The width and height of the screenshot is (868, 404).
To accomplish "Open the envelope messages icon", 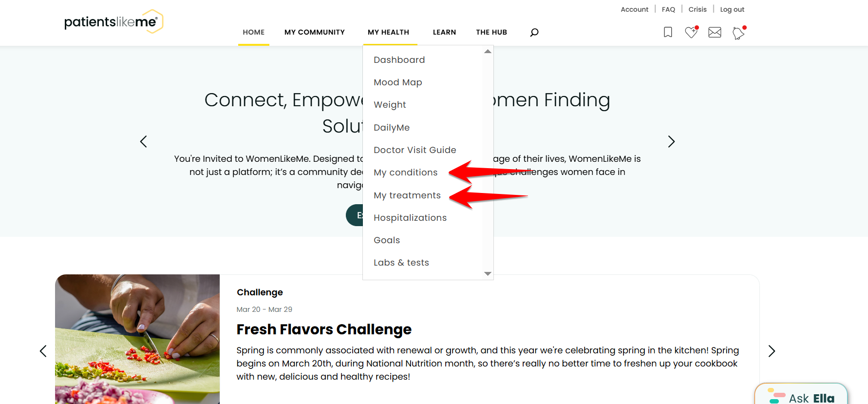I will point(715,32).
